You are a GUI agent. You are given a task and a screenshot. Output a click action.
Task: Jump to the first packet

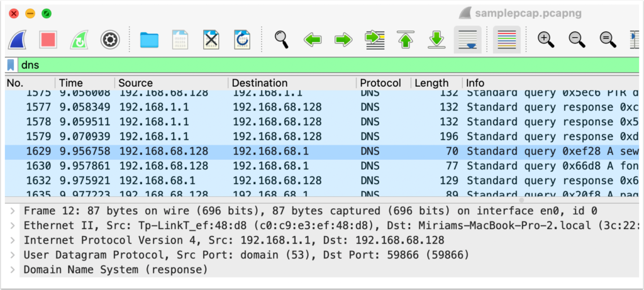tap(406, 40)
